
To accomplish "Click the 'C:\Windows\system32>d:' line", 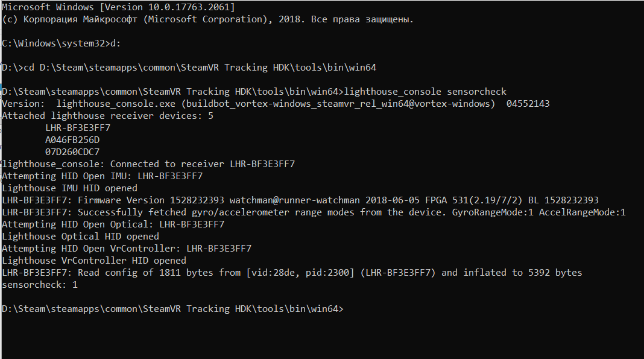I will coord(57,43).
